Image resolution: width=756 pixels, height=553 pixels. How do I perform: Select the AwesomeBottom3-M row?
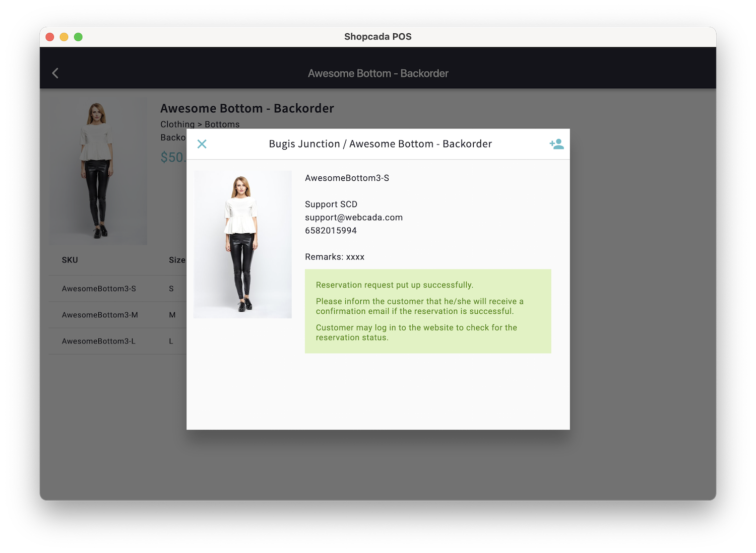(x=118, y=315)
